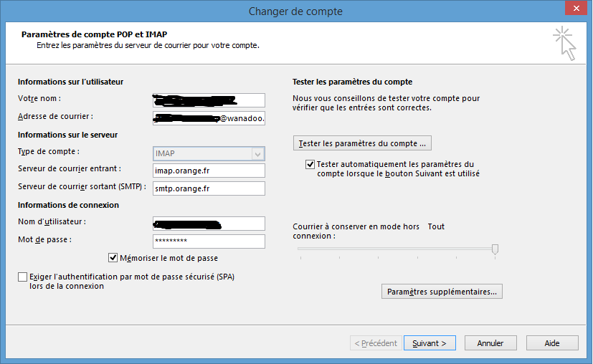Click the offline mail retention slider handle
593x364 pixels.
pos(495,249)
